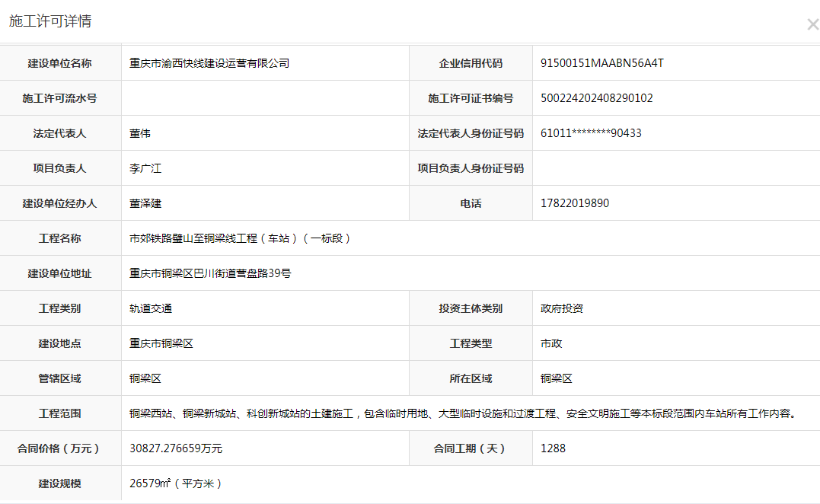This screenshot has height=504, width=820.
Task: Select the contract price 30827.276659万元
Action: [176, 448]
